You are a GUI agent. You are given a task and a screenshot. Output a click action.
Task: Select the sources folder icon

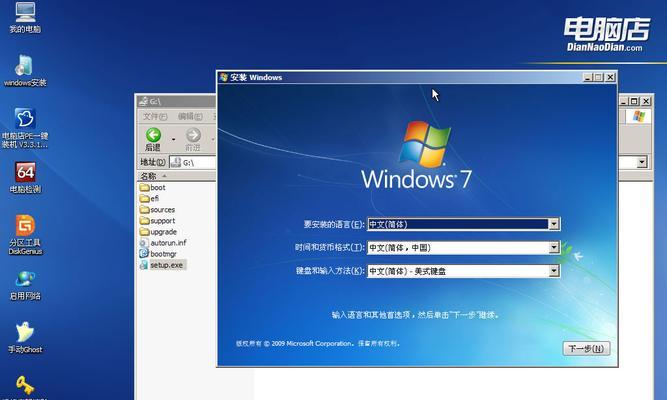tap(145, 209)
